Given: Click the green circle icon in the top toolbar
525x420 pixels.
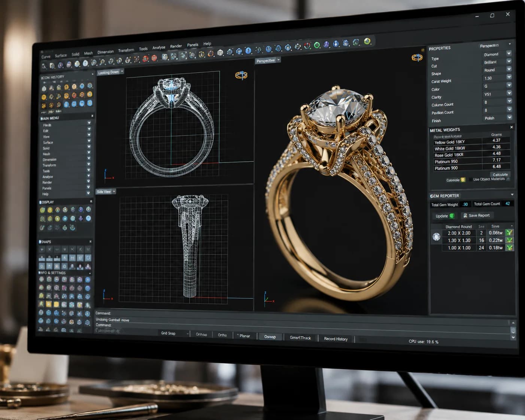Looking at the screenshot, I should tap(317, 45).
